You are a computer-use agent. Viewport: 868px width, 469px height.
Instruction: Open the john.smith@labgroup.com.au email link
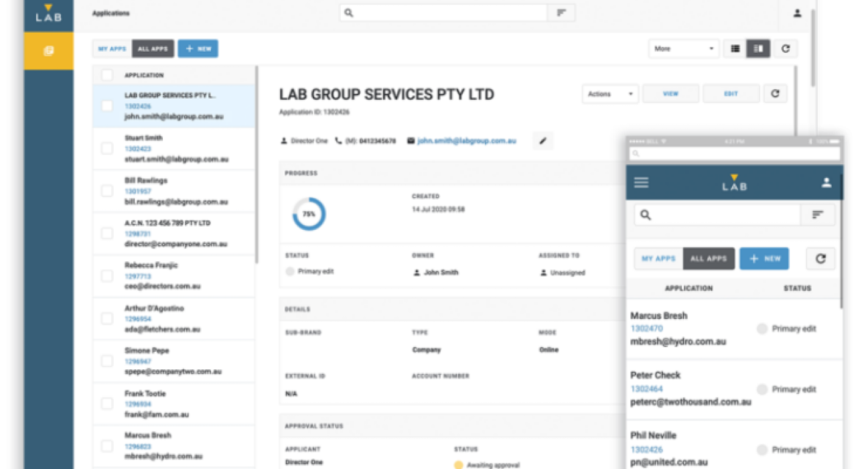tap(467, 141)
